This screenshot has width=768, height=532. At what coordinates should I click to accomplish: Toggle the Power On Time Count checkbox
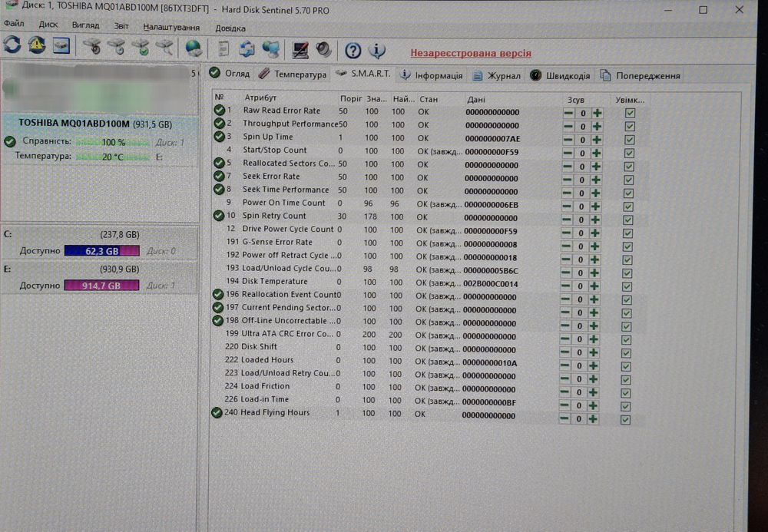click(628, 207)
